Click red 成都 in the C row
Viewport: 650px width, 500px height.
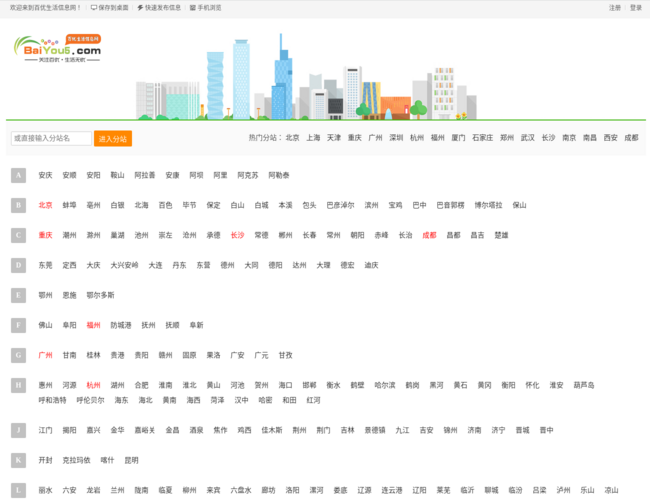tap(429, 235)
